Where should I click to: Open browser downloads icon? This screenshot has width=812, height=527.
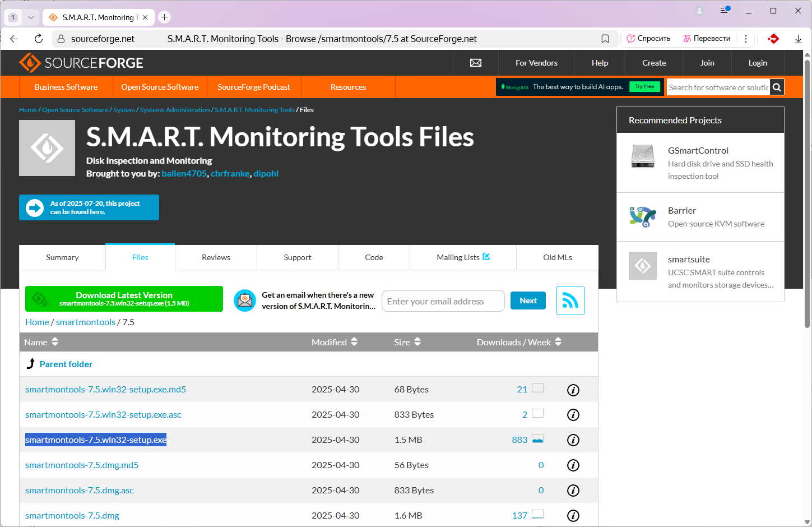(798, 39)
